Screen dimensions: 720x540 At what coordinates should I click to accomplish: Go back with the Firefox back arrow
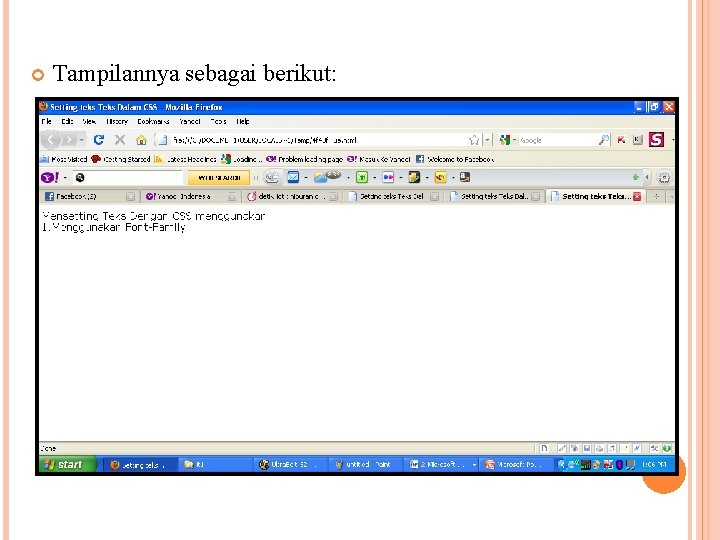tap(51, 140)
